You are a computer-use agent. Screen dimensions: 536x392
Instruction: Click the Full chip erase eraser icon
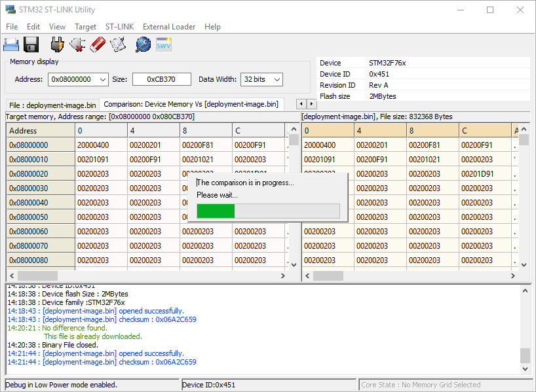[x=98, y=45]
